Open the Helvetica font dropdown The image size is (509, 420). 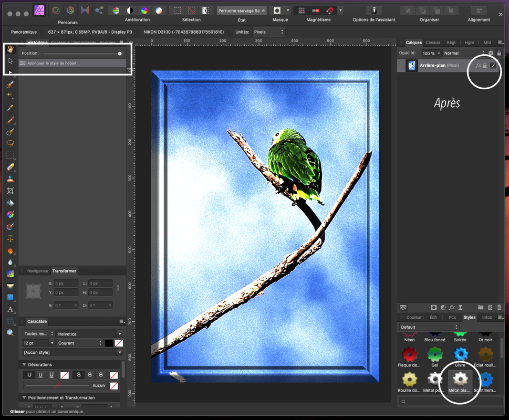[x=90, y=334]
